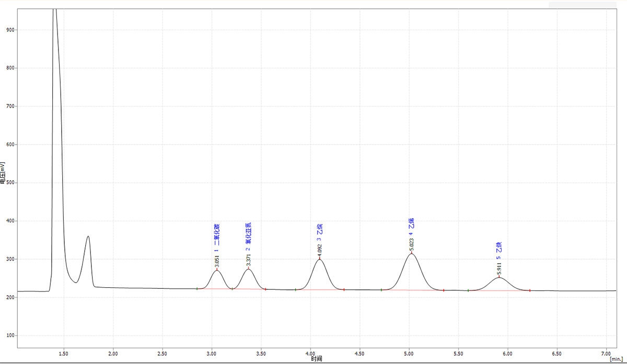Click the 乙烷 compound label
This screenshot has height=364, width=627.
(319, 230)
